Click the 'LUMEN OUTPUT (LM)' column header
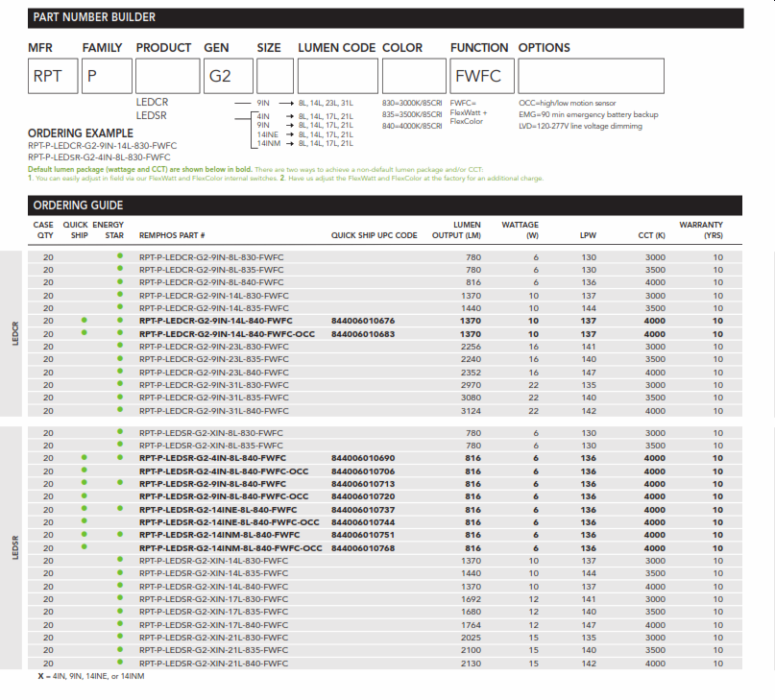Viewport: 775px width, 700px height. click(x=456, y=229)
